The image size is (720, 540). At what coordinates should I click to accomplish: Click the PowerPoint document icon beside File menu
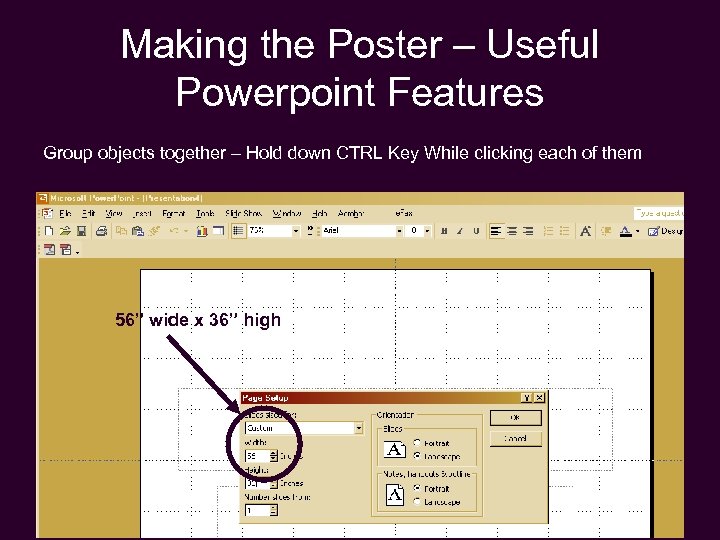pyautogui.click(x=48, y=214)
